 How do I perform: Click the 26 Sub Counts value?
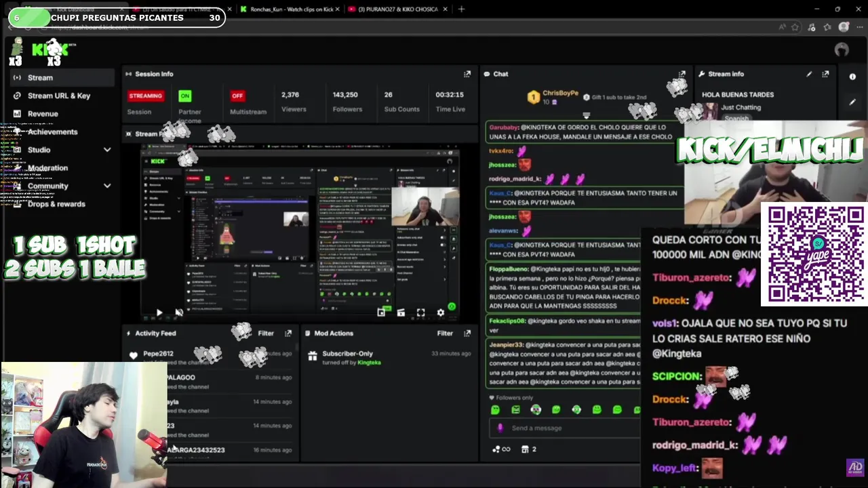coord(389,95)
